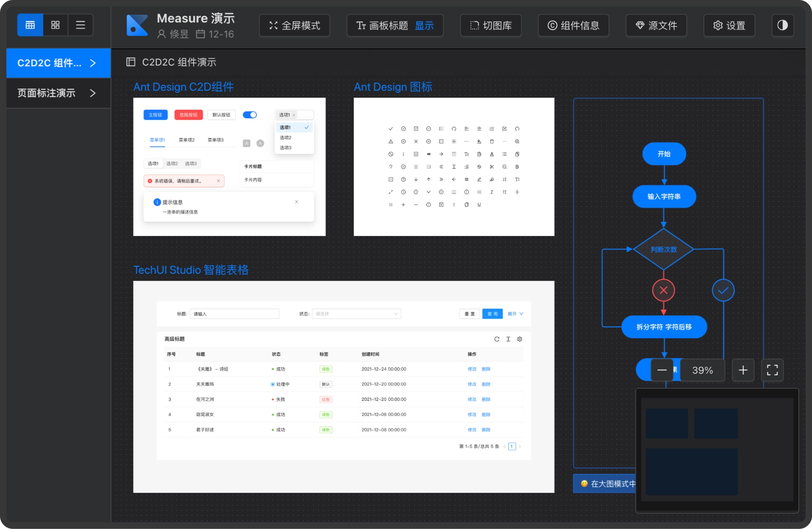Expand the search form via 展开
This screenshot has height=529, width=812.
coord(515,314)
